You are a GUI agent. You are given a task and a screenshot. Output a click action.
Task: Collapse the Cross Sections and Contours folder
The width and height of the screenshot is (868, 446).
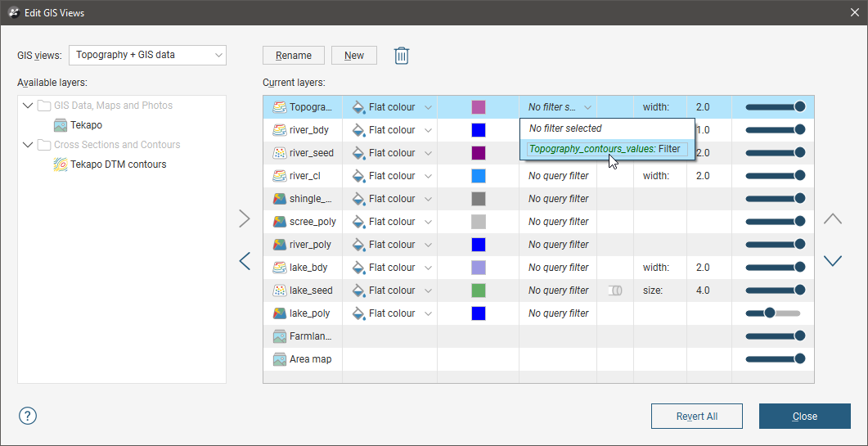tap(28, 145)
